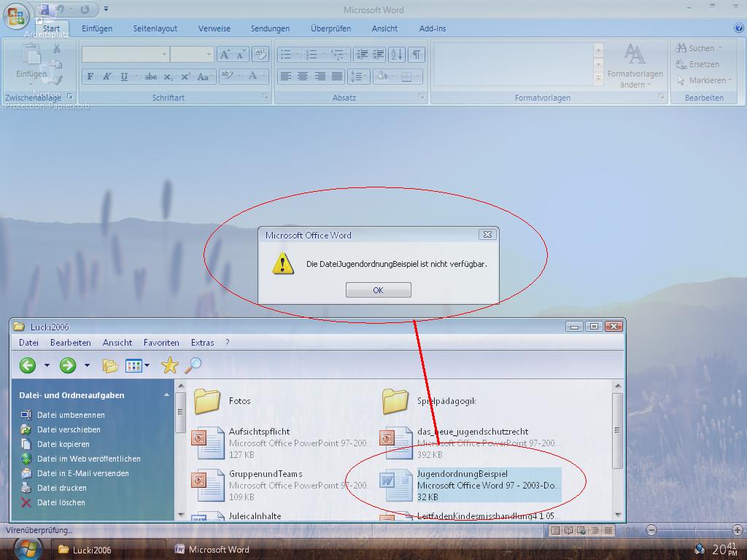Open the font size combo box

point(192,55)
